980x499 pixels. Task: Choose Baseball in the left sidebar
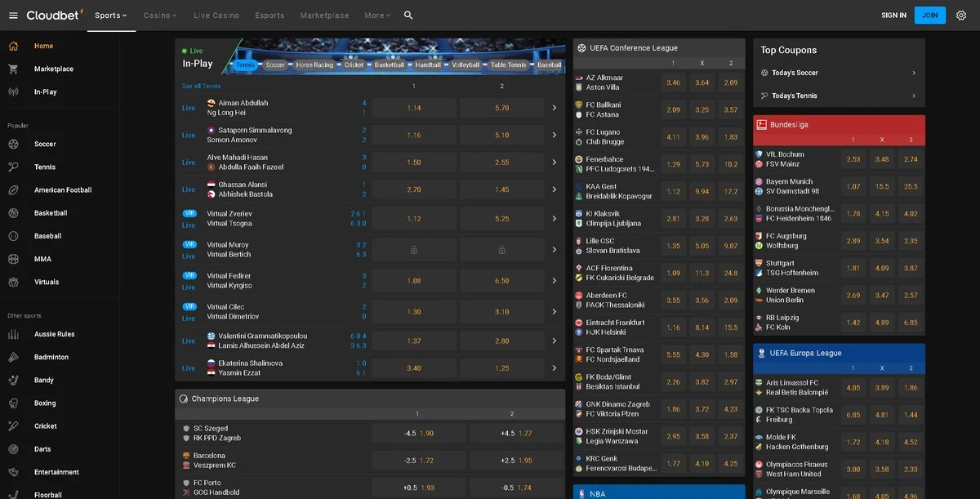[x=47, y=236]
